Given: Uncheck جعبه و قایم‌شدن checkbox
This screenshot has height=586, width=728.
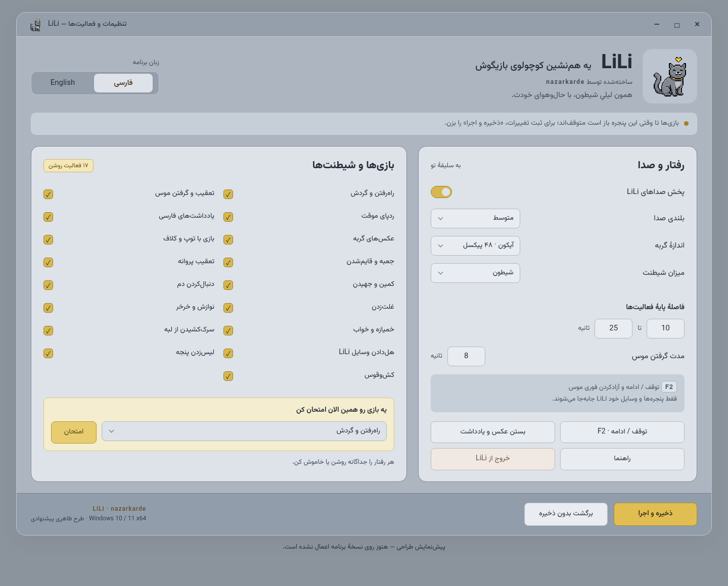Looking at the screenshot, I should click(229, 263).
